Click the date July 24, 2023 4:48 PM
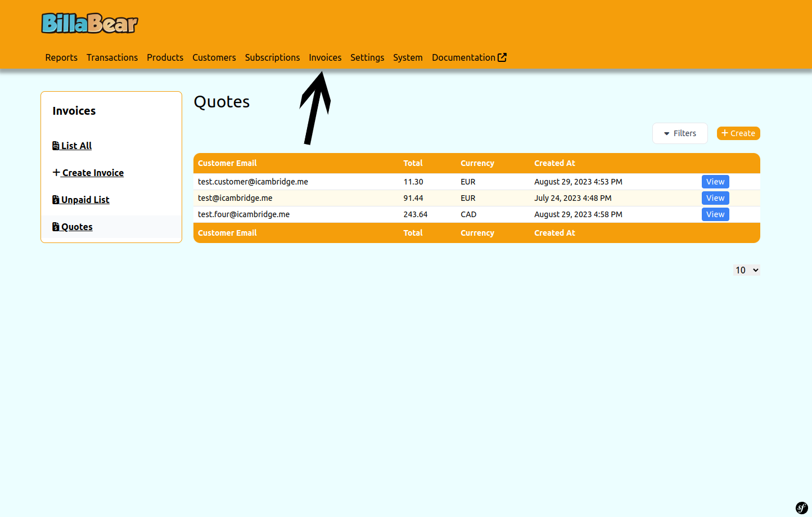 tap(573, 198)
